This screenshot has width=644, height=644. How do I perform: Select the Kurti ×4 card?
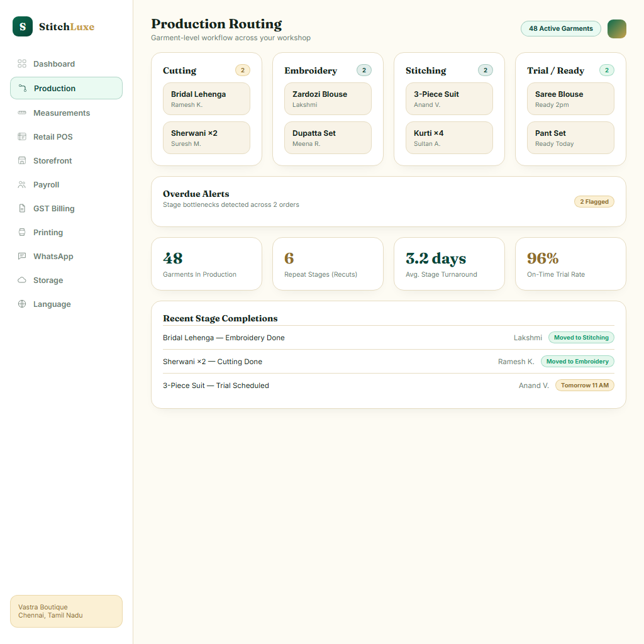[449, 138]
